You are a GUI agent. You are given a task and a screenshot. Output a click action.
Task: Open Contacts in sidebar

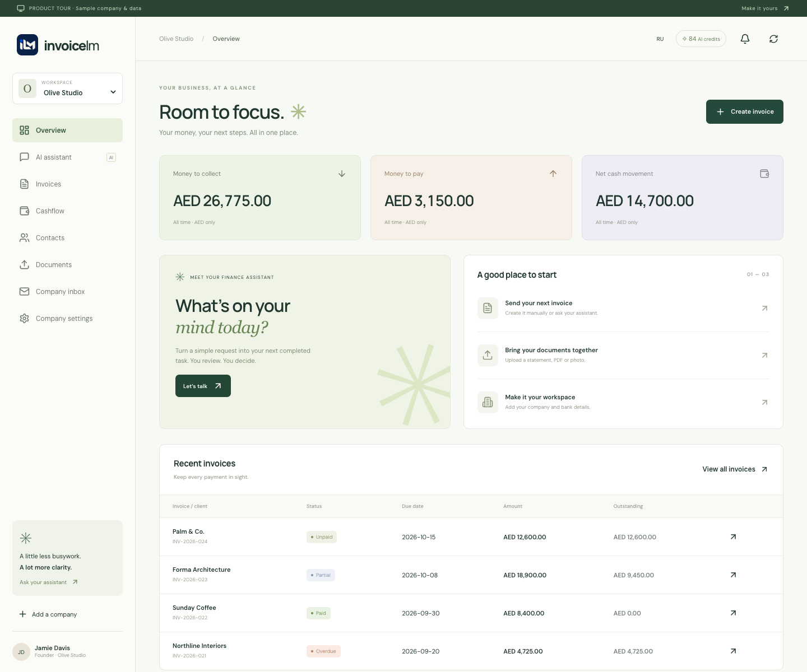point(67,238)
